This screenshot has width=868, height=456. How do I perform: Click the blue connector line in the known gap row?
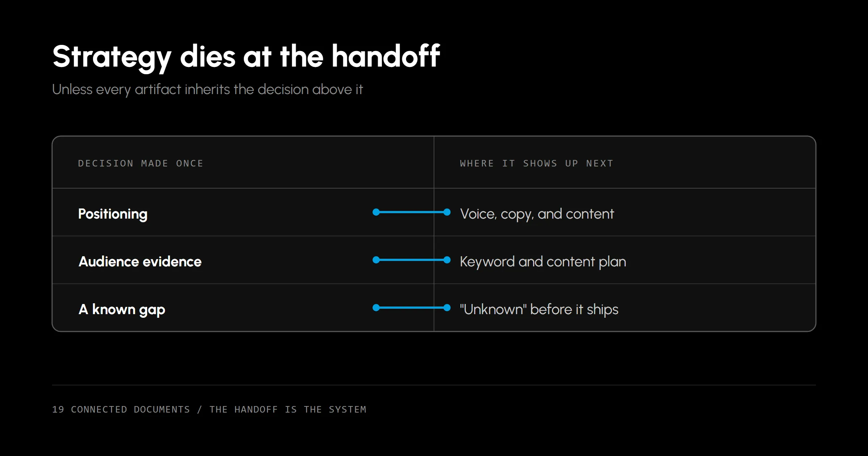pos(412,308)
